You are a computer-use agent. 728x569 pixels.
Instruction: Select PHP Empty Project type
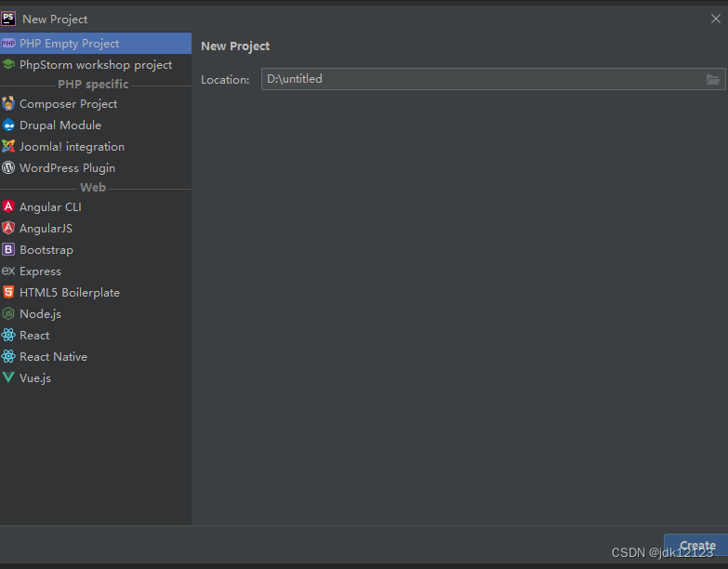click(x=96, y=43)
